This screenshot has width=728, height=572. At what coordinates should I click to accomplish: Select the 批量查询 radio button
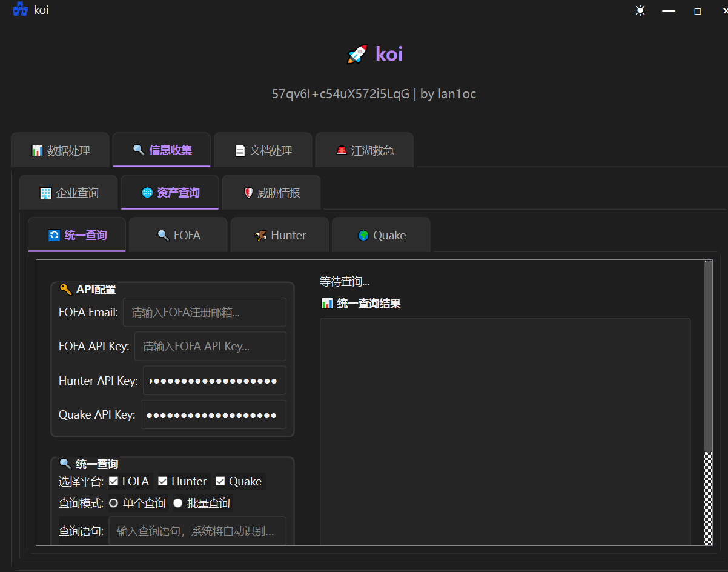[178, 503]
